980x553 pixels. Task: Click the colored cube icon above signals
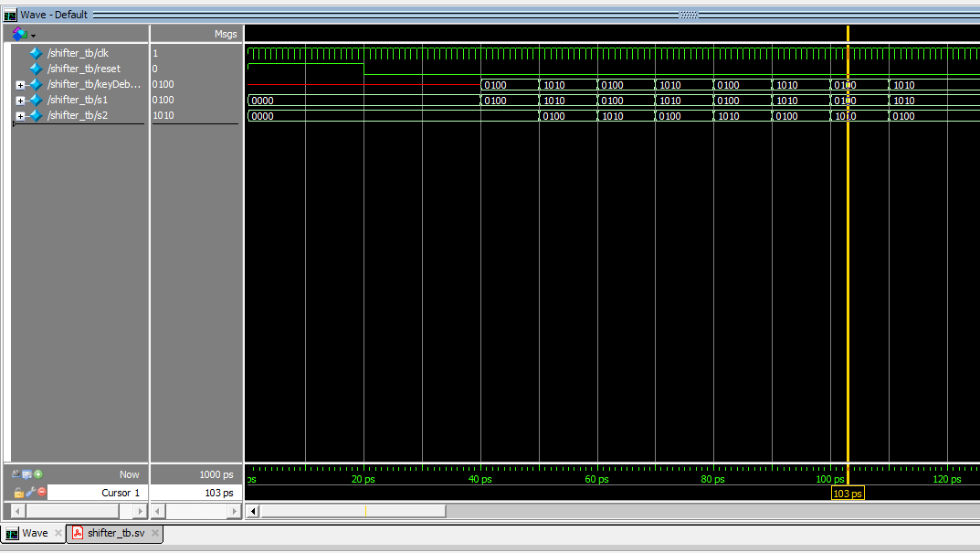(19, 34)
